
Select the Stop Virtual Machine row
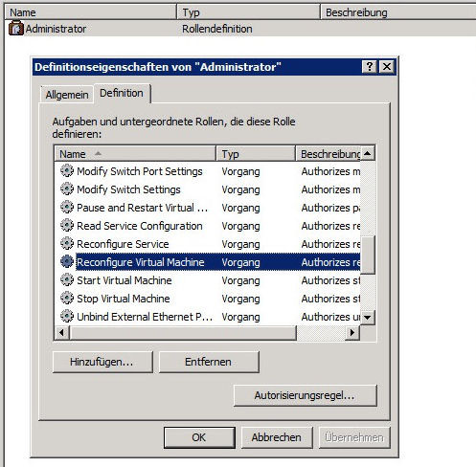[x=208, y=299]
